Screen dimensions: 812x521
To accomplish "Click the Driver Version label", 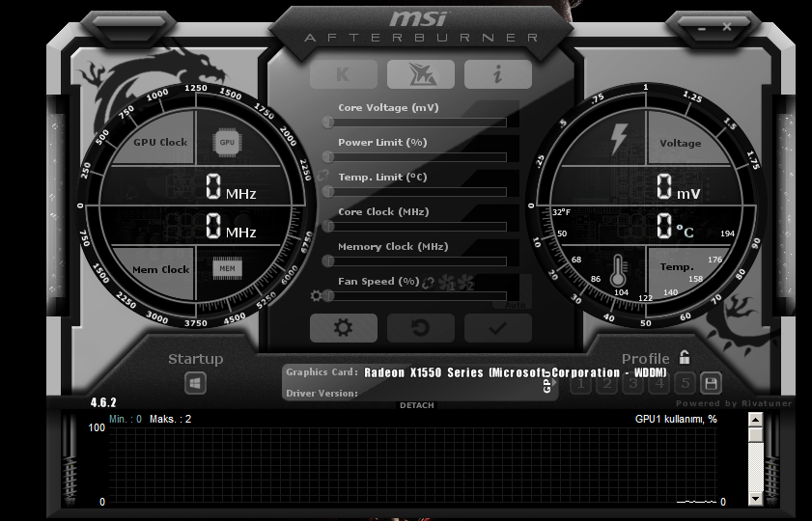I will coord(322,394).
